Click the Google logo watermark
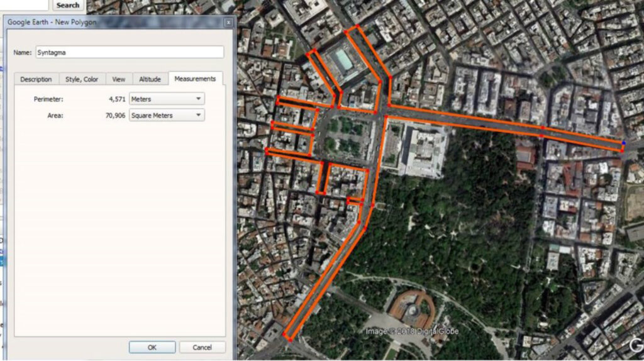644x361 pixels. tap(636, 343)
